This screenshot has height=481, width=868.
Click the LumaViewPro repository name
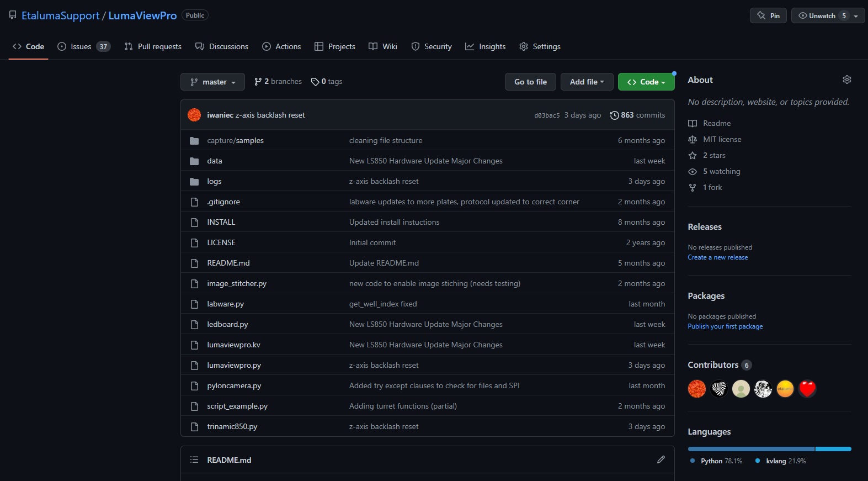click(x=142, y=15)
